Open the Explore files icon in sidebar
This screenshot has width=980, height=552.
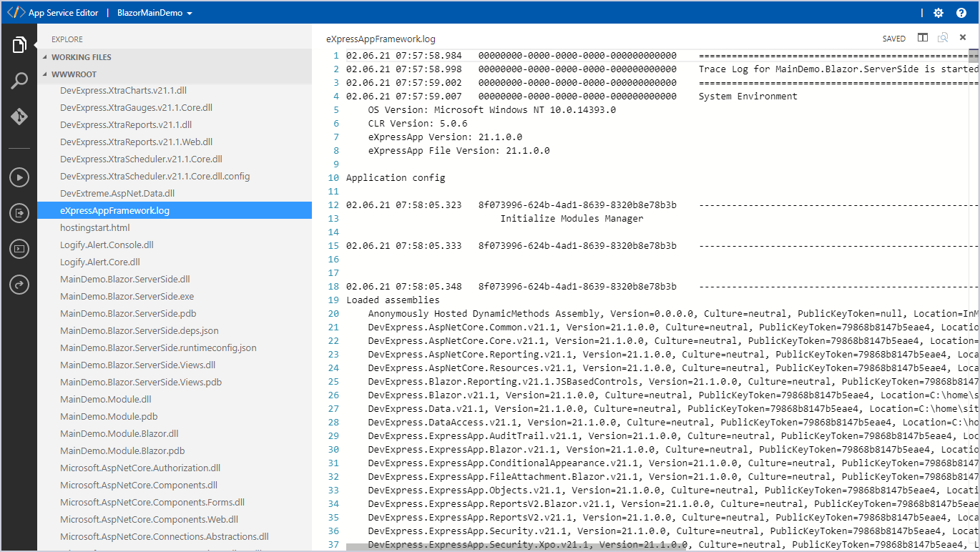tap(19, 45)
